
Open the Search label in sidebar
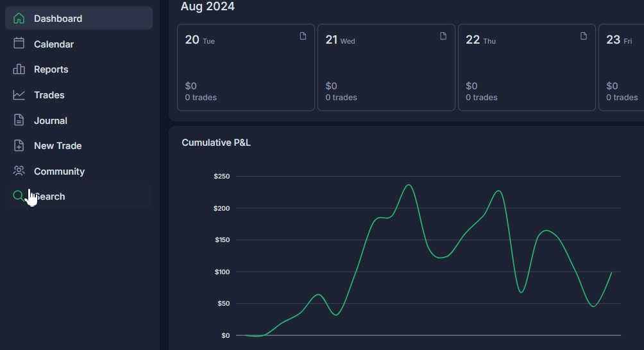49,197
